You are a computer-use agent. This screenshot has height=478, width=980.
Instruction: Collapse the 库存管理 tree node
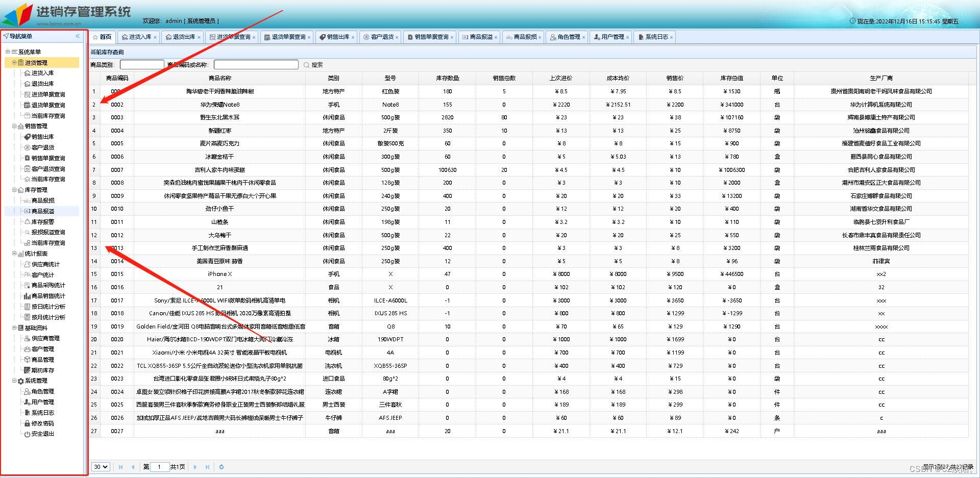coord(14,190)
